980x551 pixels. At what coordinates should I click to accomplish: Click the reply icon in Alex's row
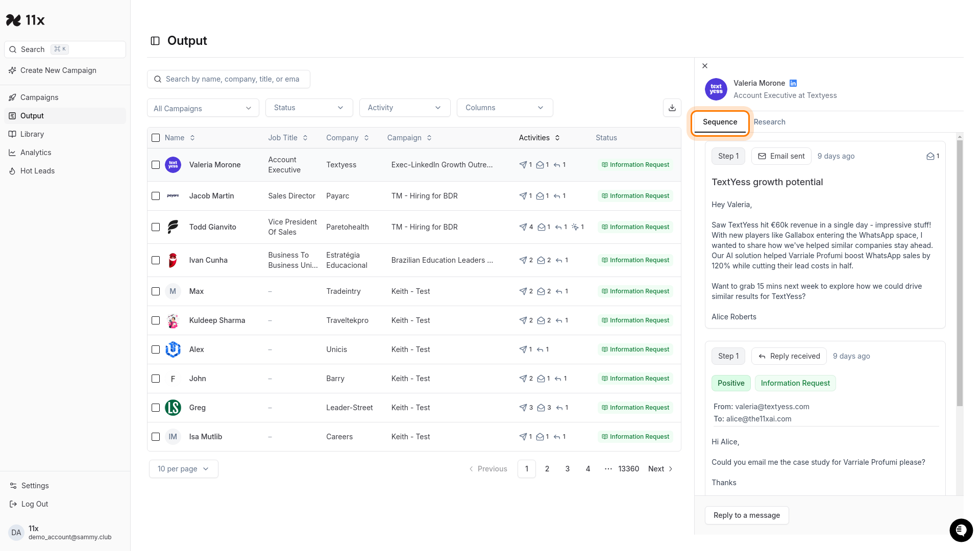tap(540, 349)
